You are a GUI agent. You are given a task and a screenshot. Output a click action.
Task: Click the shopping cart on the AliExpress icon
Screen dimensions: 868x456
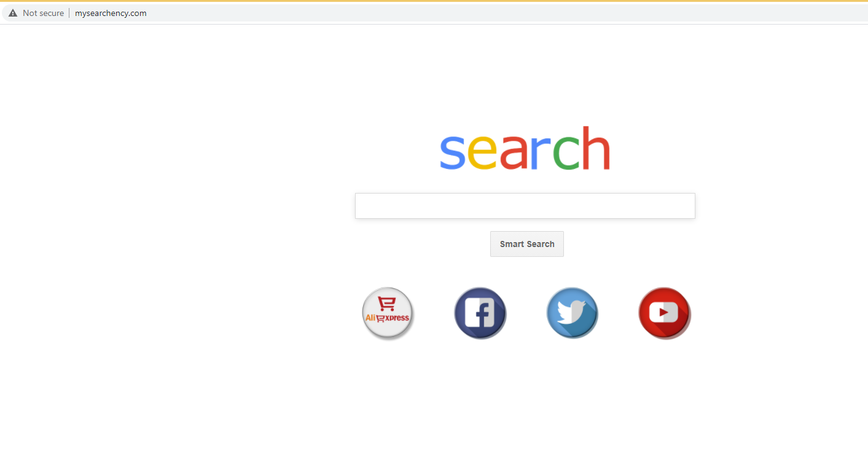tap(386, 304)
